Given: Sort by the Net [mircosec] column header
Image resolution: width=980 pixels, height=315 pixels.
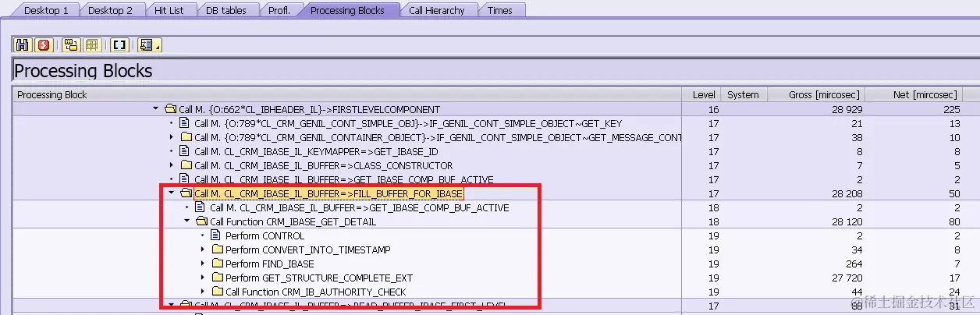Looking at the screenshot, I should coord(915,94).
